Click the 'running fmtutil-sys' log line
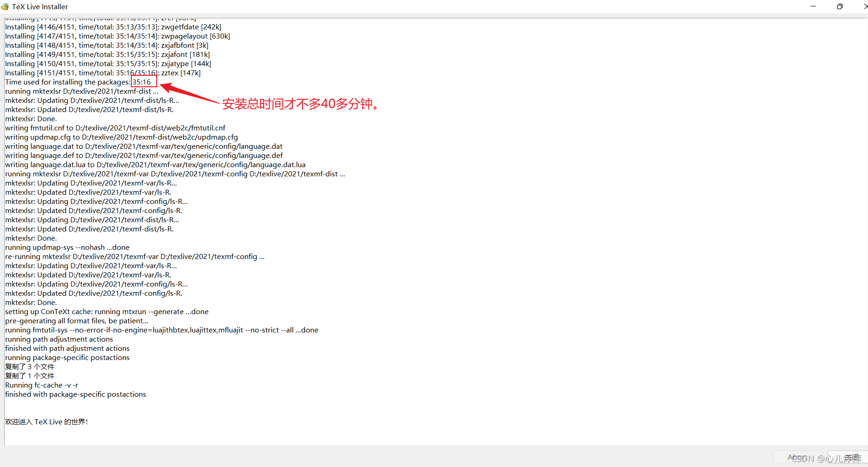 [162, 330]
